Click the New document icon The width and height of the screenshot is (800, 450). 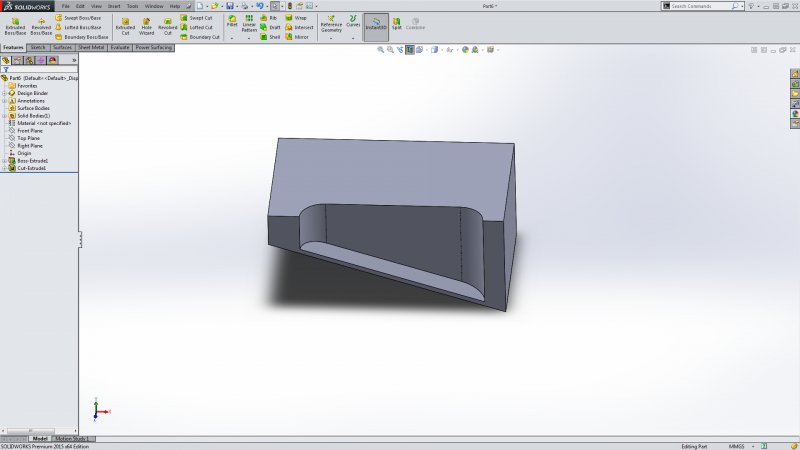pos(199,6)
